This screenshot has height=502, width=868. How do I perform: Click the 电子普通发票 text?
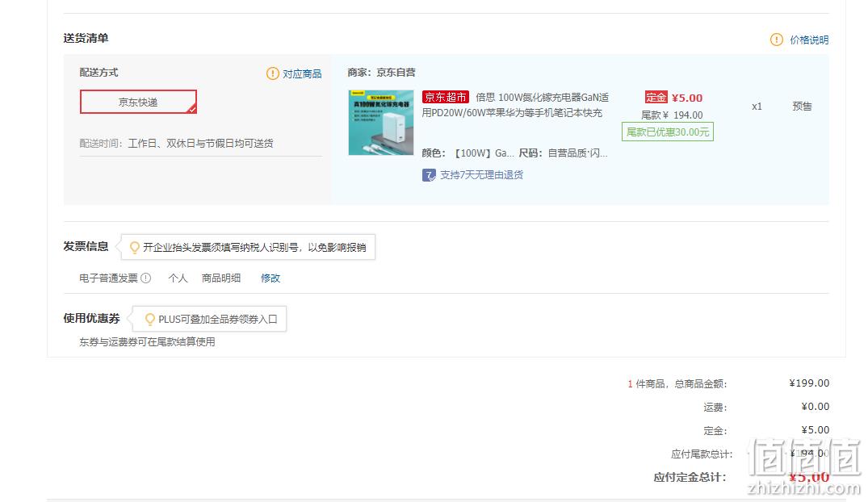point(108,278)
